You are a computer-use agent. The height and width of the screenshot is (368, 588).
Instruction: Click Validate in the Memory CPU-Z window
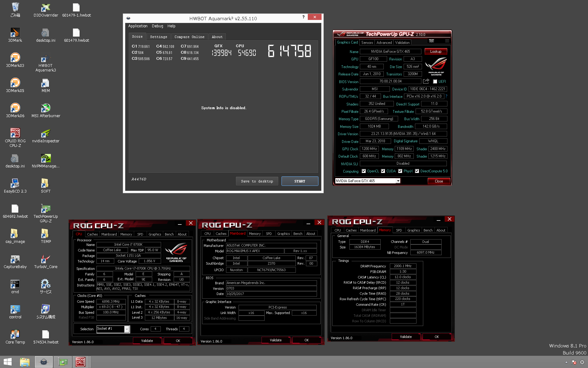[x=406, y=337]
